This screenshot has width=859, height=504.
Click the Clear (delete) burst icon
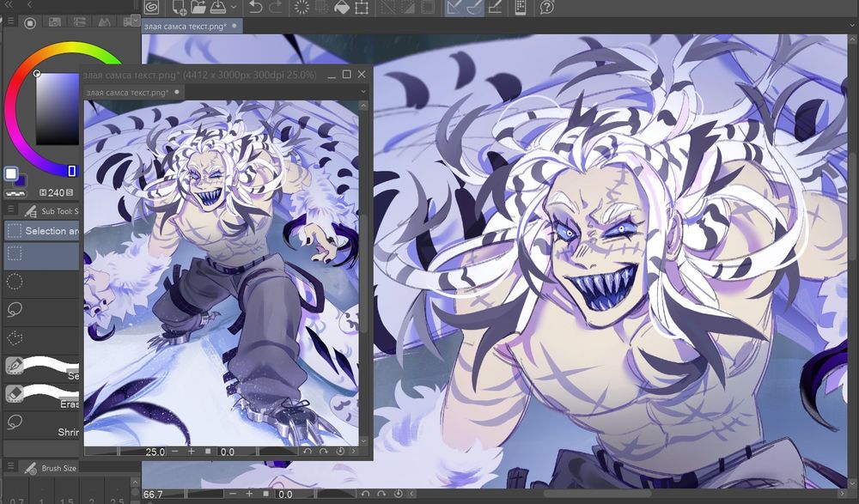(302, 7)
